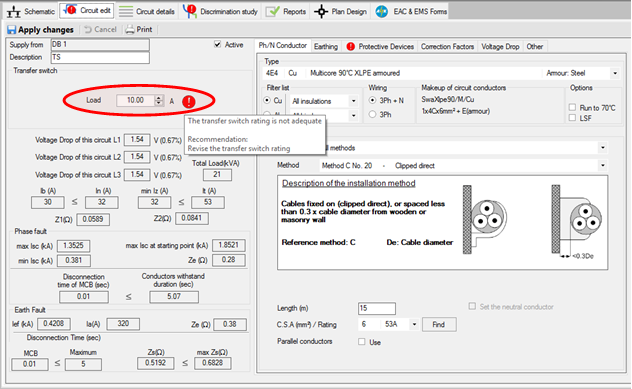Click the In (A) value 32
Viewport: 632px width, 389px height.
click(102, 202)
